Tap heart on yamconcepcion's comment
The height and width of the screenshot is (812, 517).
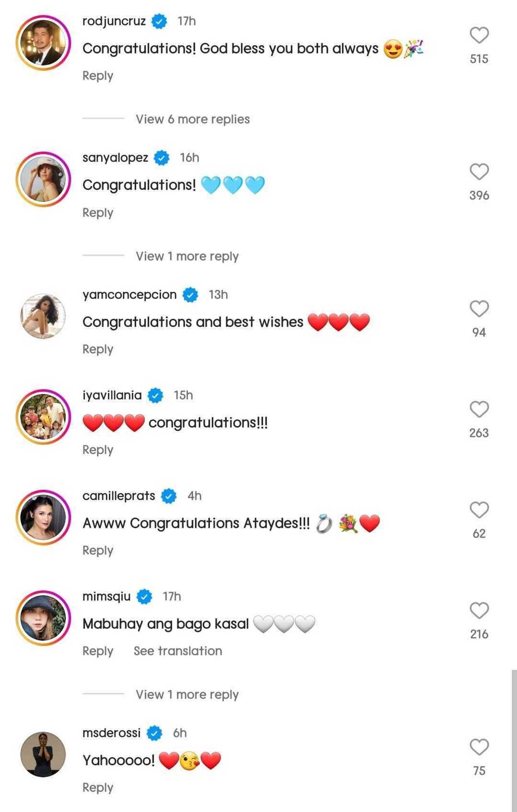479,309
